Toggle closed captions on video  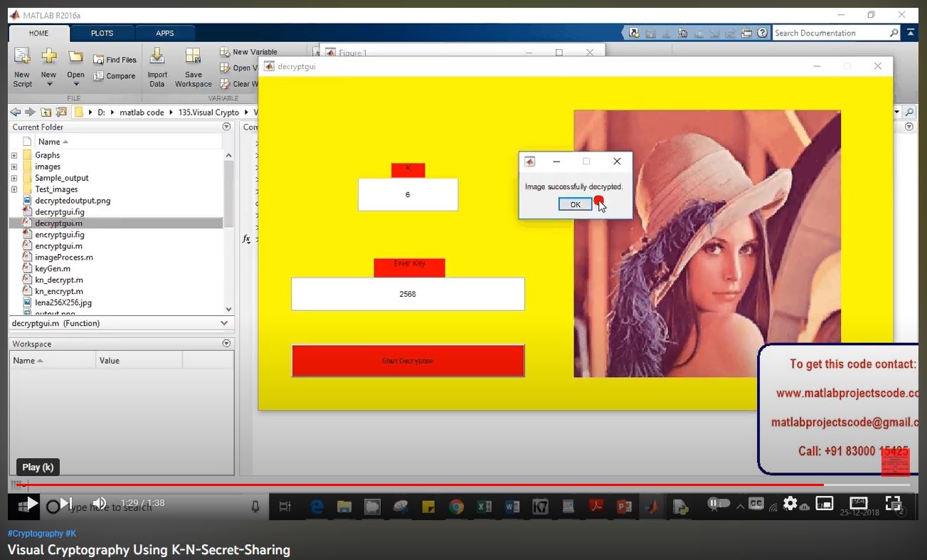coord(756,504)
